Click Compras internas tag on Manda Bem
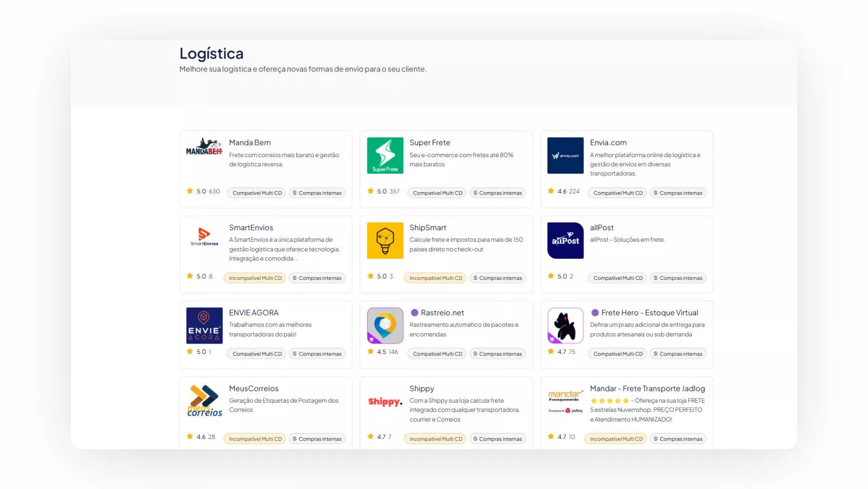Viewport: 868px width, 489px height. (317, 193)
